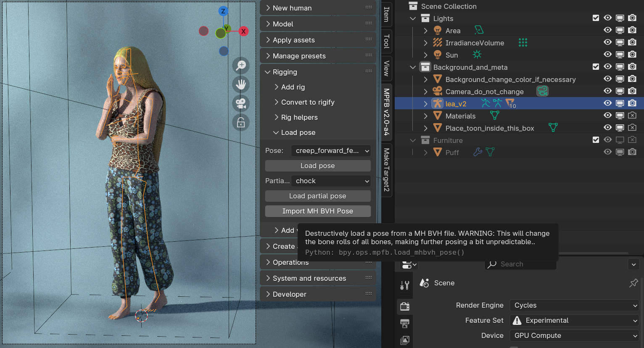Click the pan hand viewport icon
The width and height of the screenshot is (644, 348).
click(241, 84)
